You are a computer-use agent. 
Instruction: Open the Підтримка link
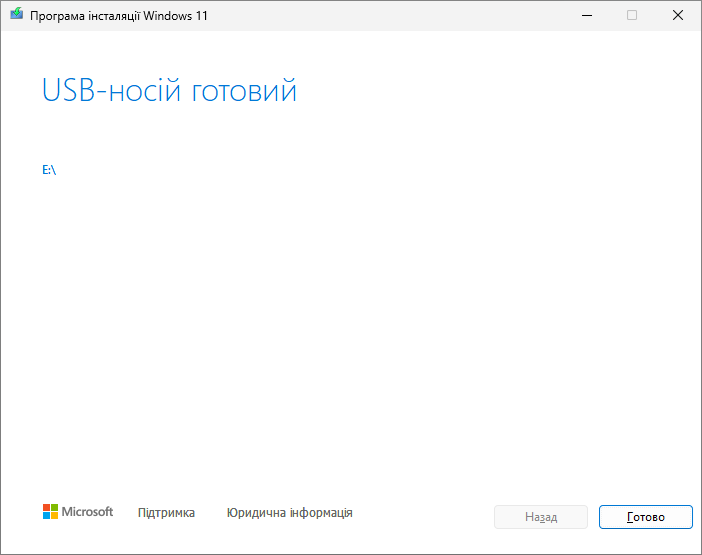166,512
